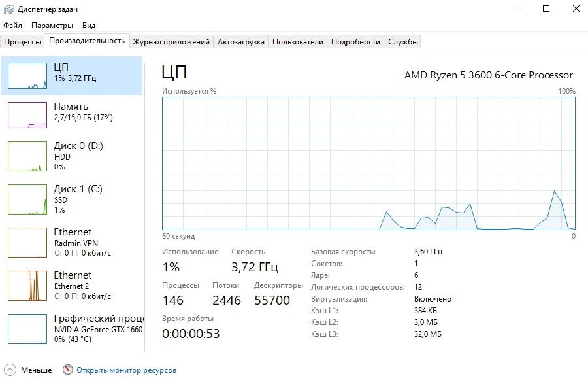Click the Память label in sidebar
This screenshot has width=588, height=380.
point(71,107)
